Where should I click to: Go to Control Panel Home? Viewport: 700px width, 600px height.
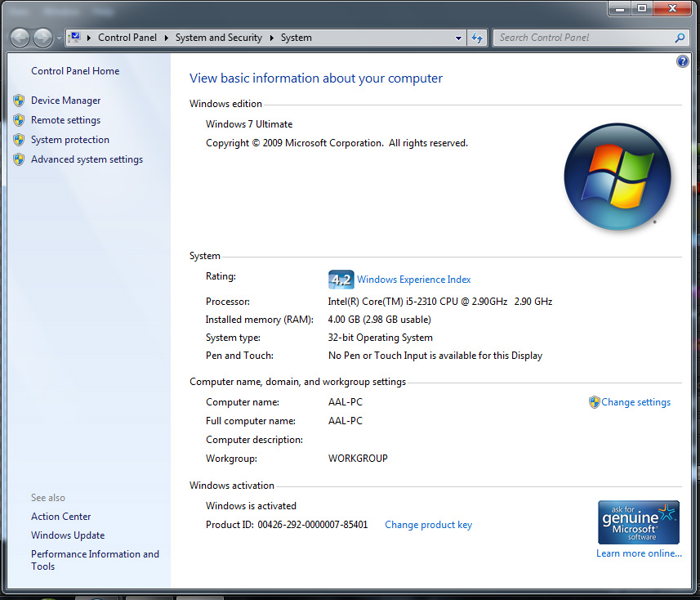(x=75, y=71)
